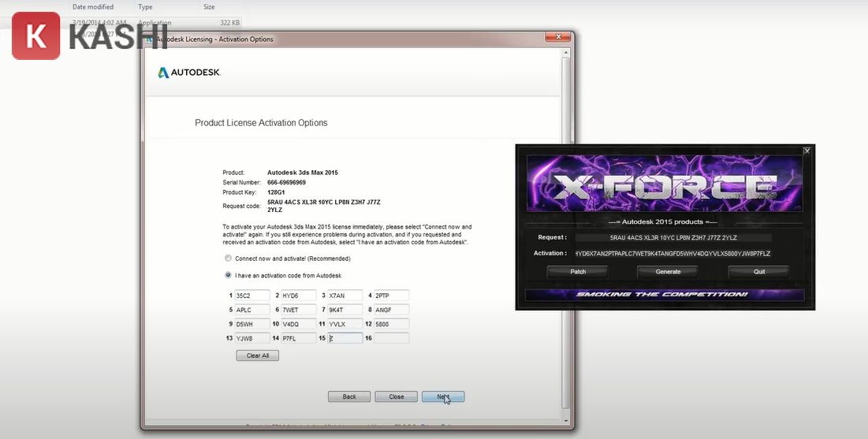The width and height of the screenshot is (868, 439).
Task: Click the Clear All button
Action: (258, 355)
